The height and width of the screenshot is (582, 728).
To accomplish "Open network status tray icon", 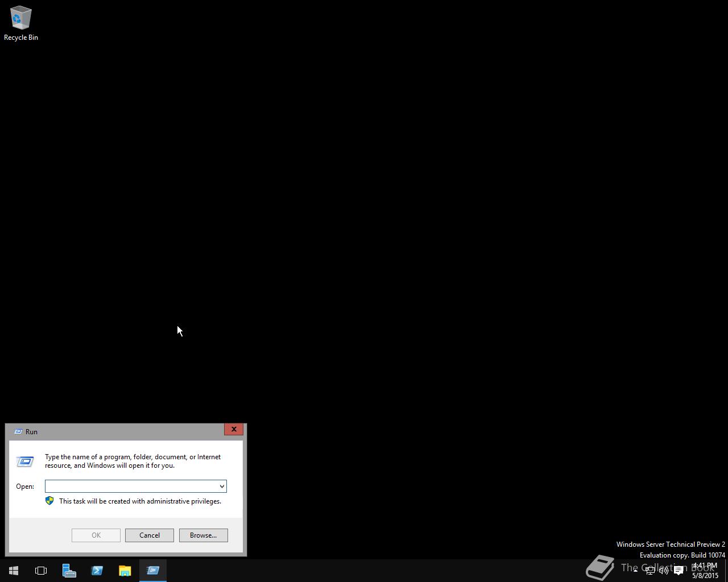I will tap(650, 570).
